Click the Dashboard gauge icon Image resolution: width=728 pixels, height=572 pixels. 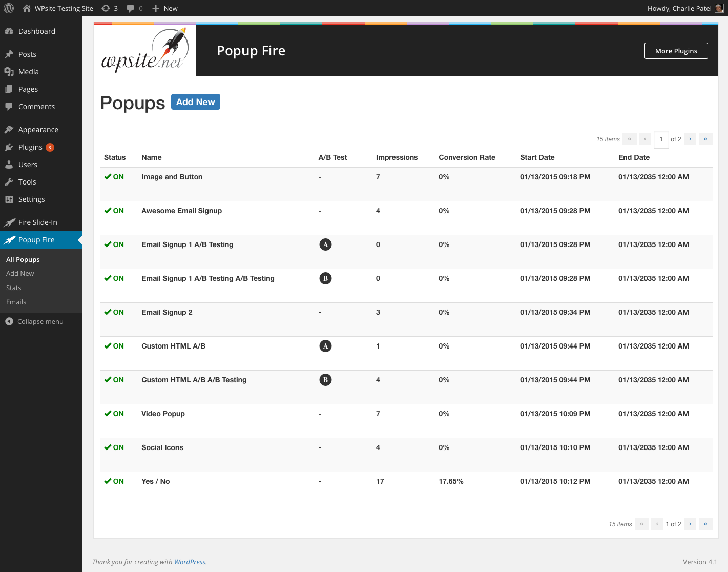click(9, 31)
